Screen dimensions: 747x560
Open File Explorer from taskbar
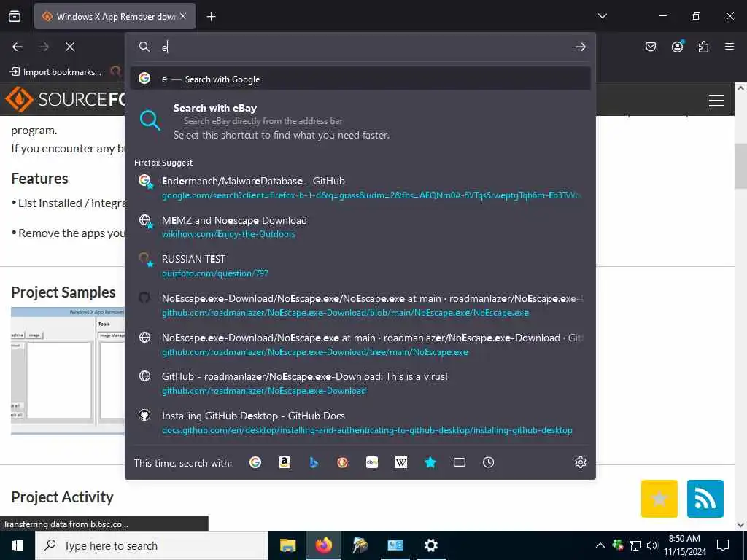pos(287,545)
